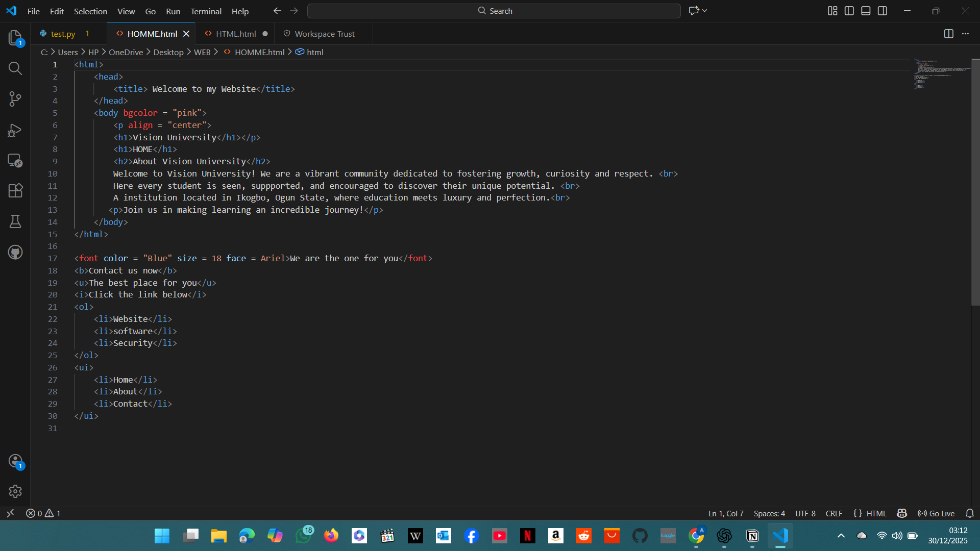The image size is (980, 551).
Task: Click the errors and warnings status indicator
Action: click(43, 513)
